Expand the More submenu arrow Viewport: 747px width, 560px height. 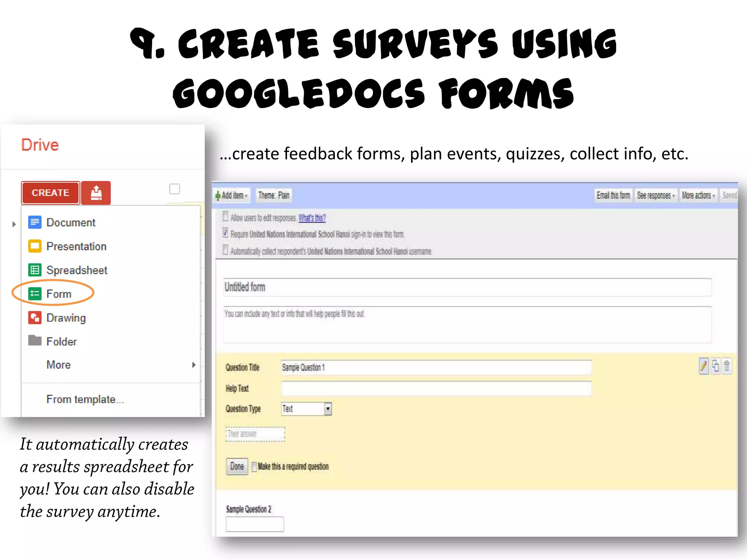[x=194, y=365]
